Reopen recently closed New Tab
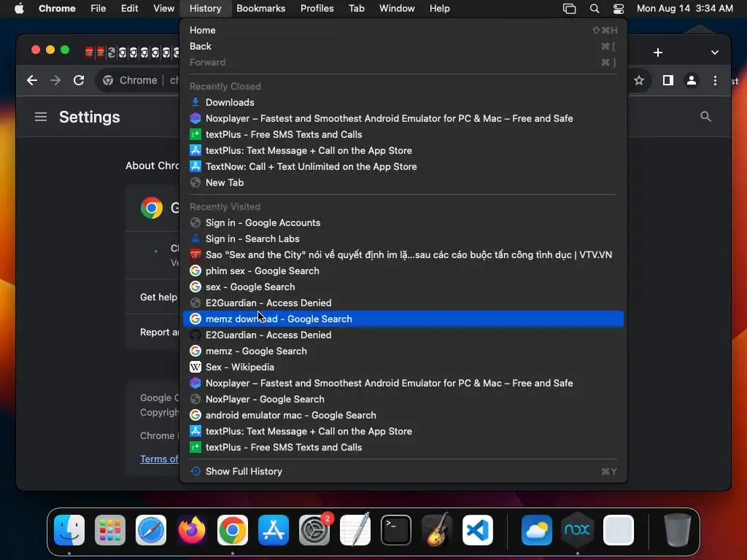 coord(403,183)
